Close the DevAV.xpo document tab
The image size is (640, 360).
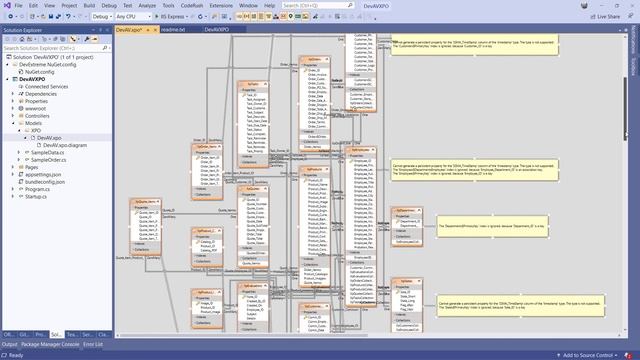[155, 30]
